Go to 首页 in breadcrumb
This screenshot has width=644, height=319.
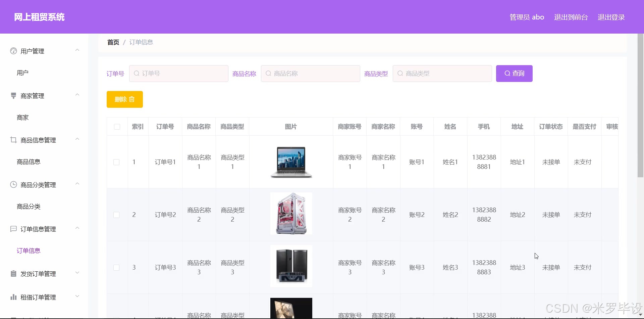[113, 42]
